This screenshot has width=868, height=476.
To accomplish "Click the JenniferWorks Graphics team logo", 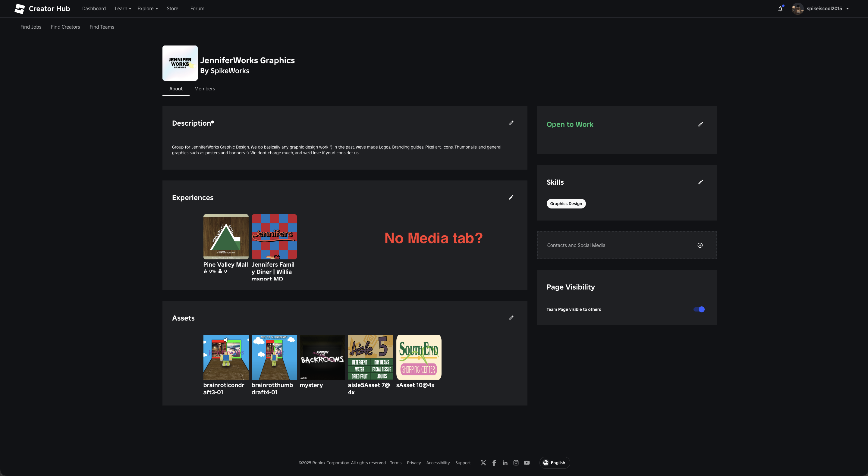I will (180, 63).
